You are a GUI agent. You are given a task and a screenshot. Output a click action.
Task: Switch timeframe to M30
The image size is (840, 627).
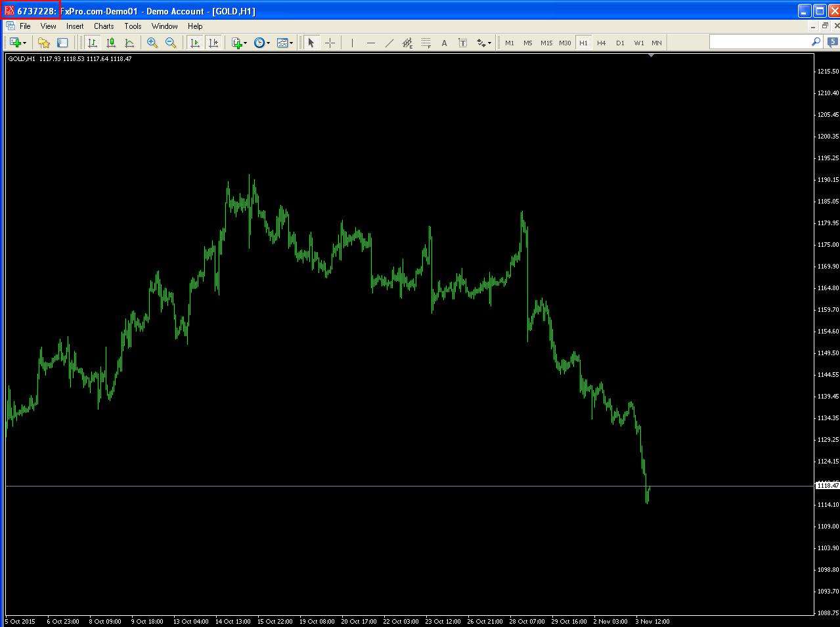(x=565, y=43)
